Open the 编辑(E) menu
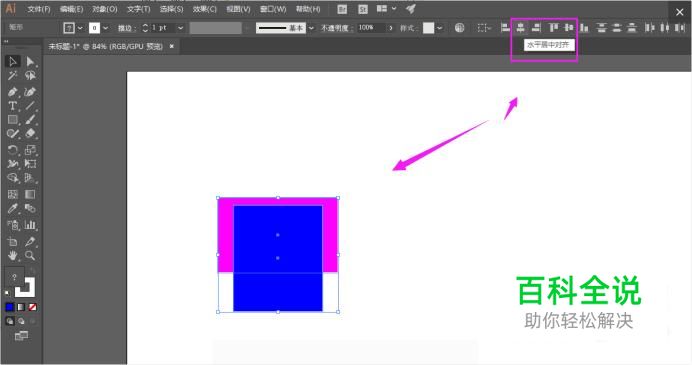 click(x=71, y=9)
